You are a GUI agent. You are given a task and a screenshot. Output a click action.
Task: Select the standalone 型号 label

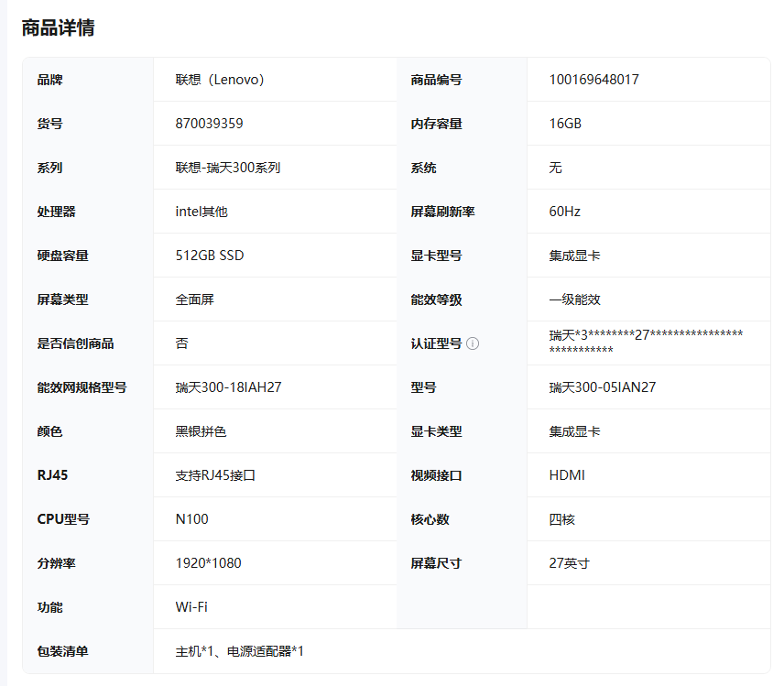(x=423, y=388)
